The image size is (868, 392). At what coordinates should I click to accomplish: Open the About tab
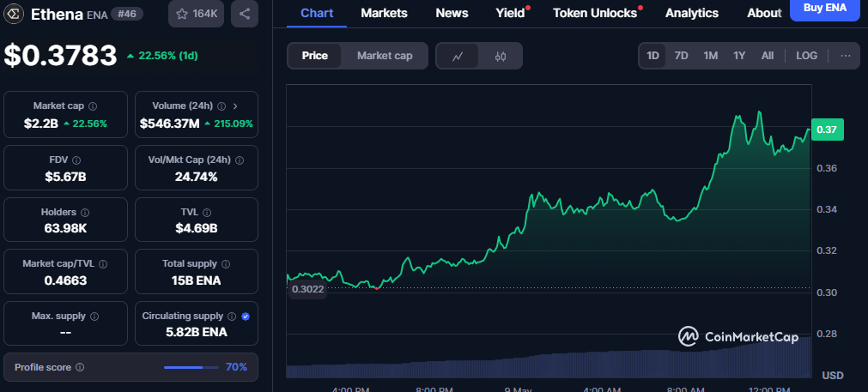pyautogui.click(x=764, y=13)
